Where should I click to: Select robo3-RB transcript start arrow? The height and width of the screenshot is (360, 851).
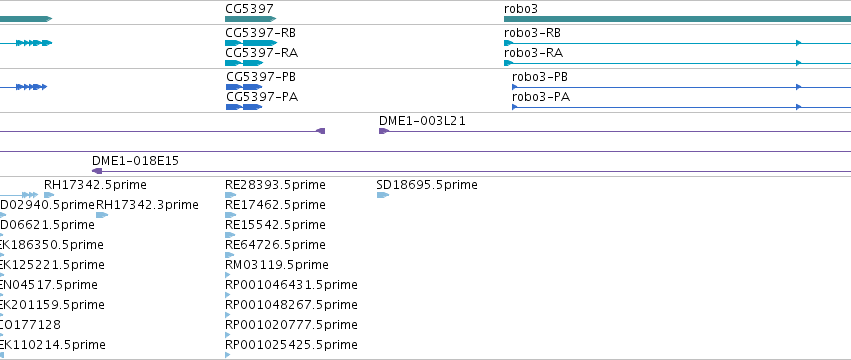click(509, 43)
